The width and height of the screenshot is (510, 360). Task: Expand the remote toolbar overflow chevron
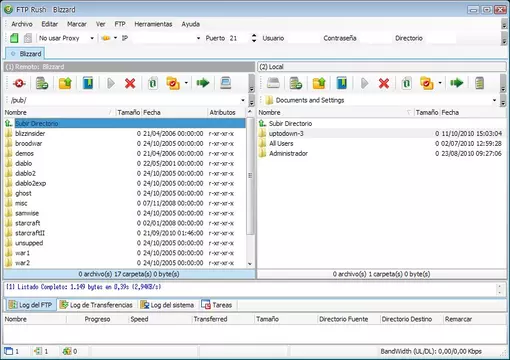252,84
